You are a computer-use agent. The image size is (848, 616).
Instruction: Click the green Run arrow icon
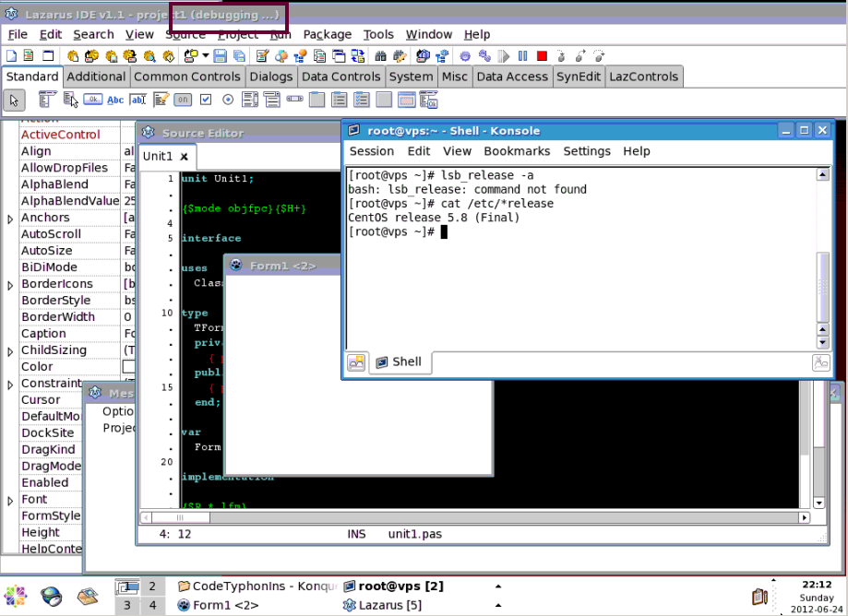tap(504, 55)
